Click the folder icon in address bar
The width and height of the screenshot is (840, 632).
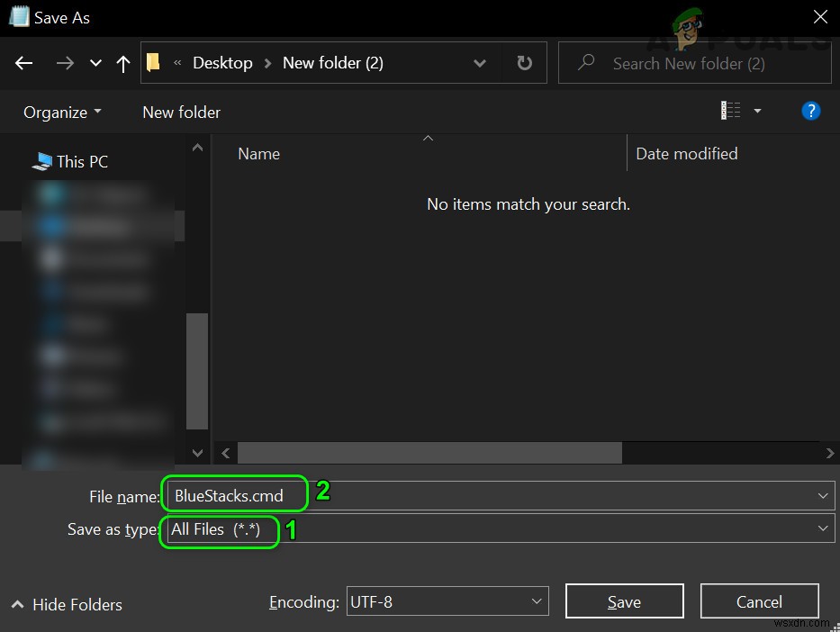153,63
